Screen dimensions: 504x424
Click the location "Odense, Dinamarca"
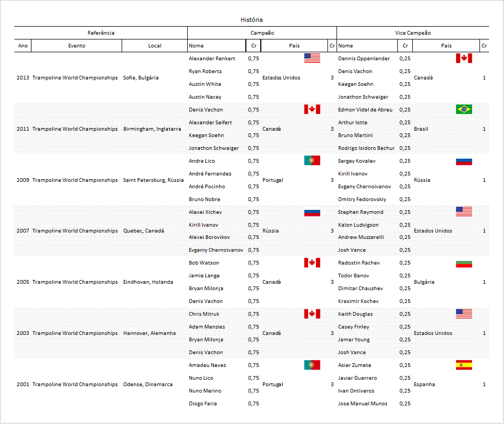tap(148, 384)
